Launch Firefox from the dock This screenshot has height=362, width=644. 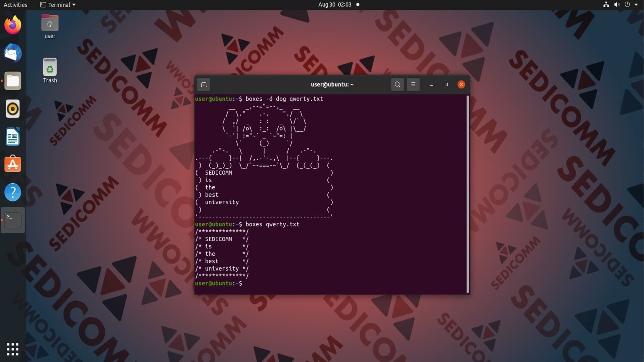pos(13,25)
